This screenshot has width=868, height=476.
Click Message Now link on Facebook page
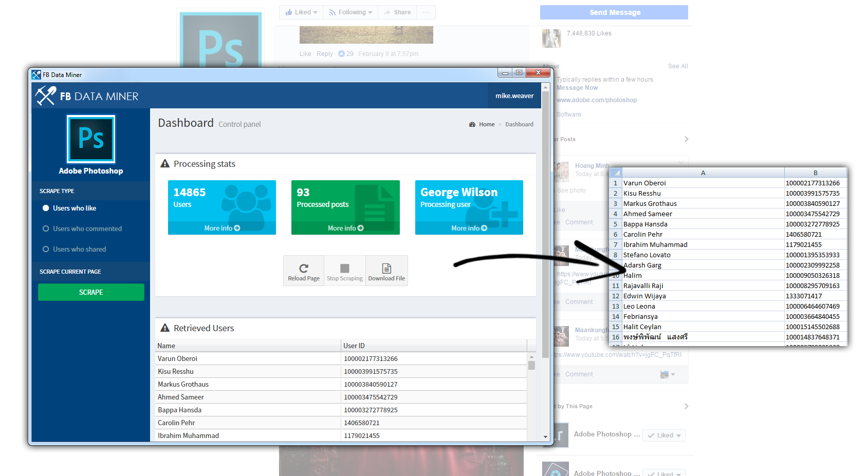pyautogui.click(x=577, y=88)
